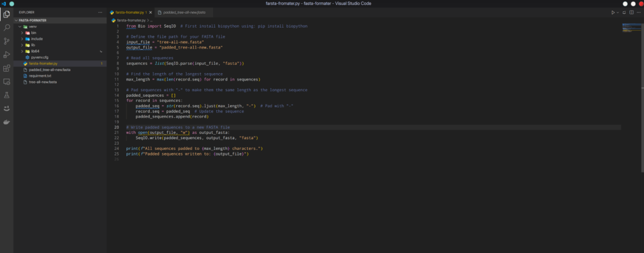This screenshot has width=644, height=253.
Task: Open the Search view in the activity bar
Action: (x=6, y=28)
